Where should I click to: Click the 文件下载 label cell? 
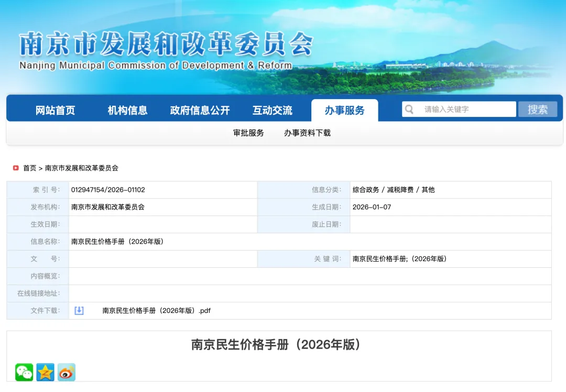tap(38, 310)
